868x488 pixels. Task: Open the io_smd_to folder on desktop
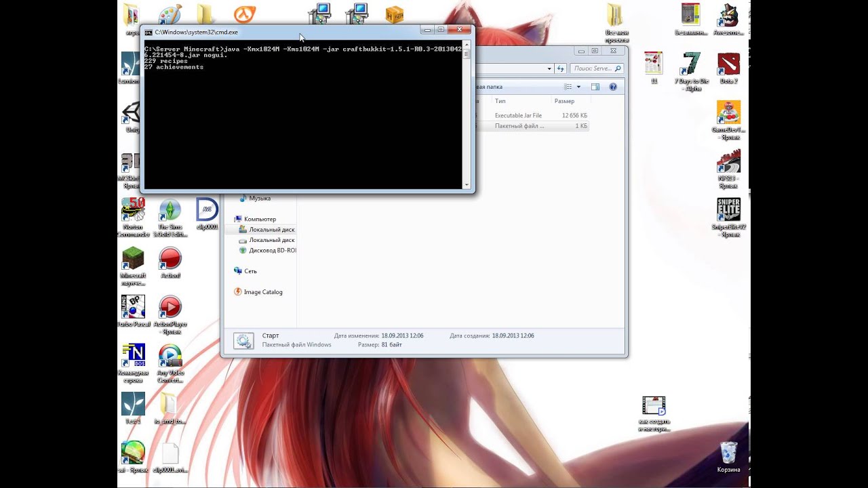(169, 408)
